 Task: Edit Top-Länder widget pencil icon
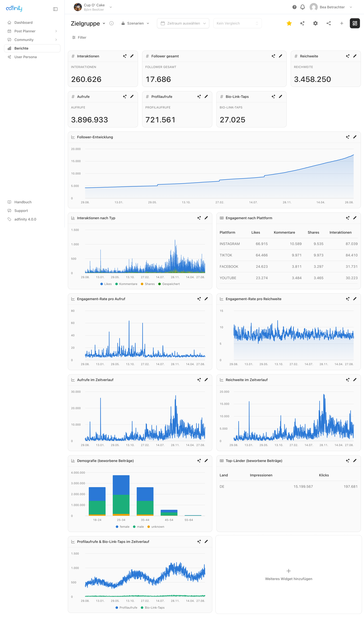[x=355, y=461]
